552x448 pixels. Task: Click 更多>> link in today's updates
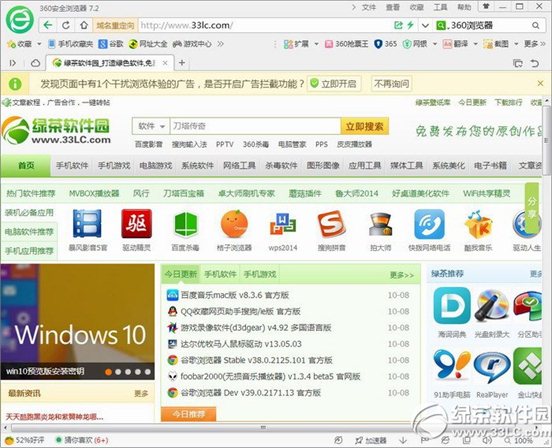click(402, 275)
